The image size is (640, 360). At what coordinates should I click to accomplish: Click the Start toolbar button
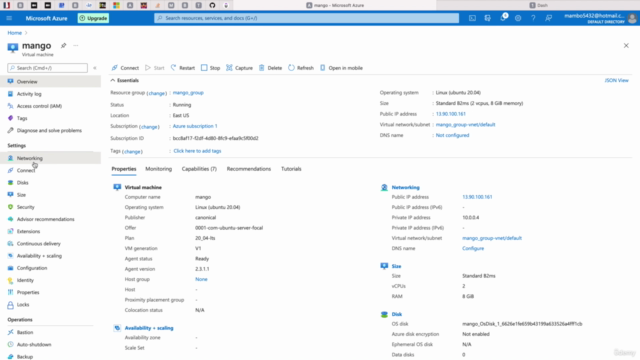155,68
